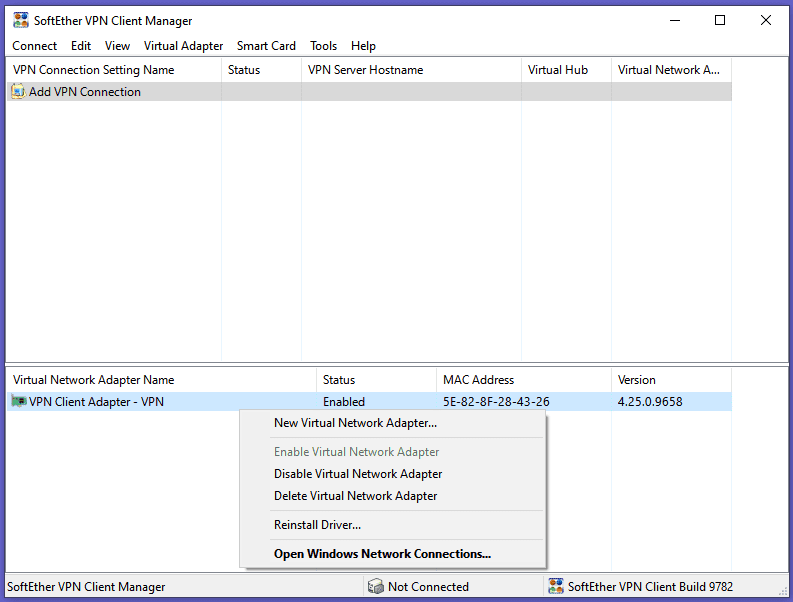This screenshot has width=793, height=602.
Task: Click the window resize grip in status bar
Action: [x=783, y=591]
